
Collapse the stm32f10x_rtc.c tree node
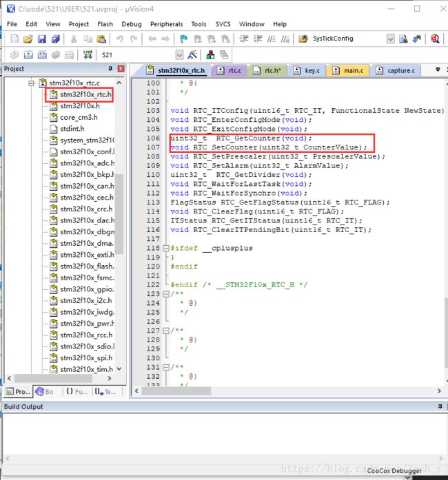click(31, 83)
